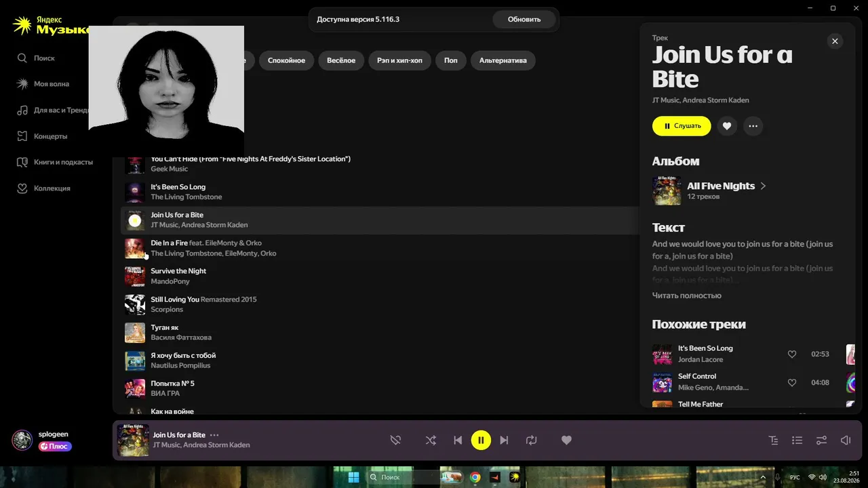Open the album cover in the player bar
The height and width of the screenshot is (488, 868).
pyautogui.click(x=133, y=441)
